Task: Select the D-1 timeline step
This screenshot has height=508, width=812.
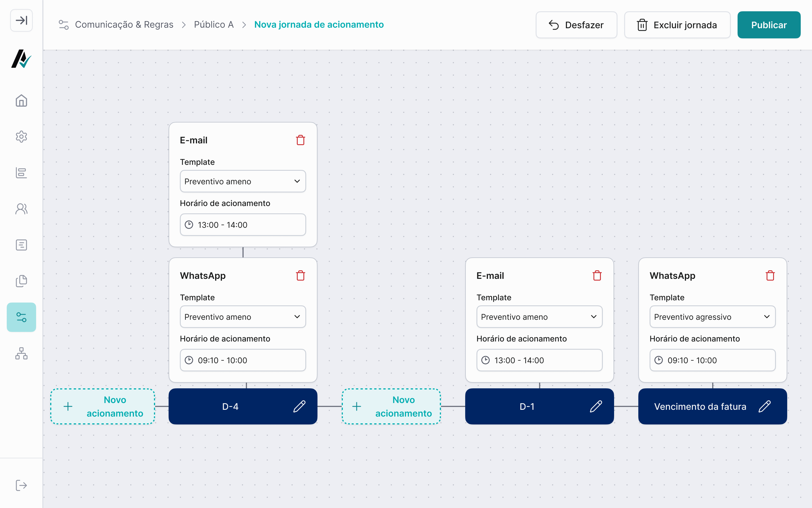Action: click(540, 406)
